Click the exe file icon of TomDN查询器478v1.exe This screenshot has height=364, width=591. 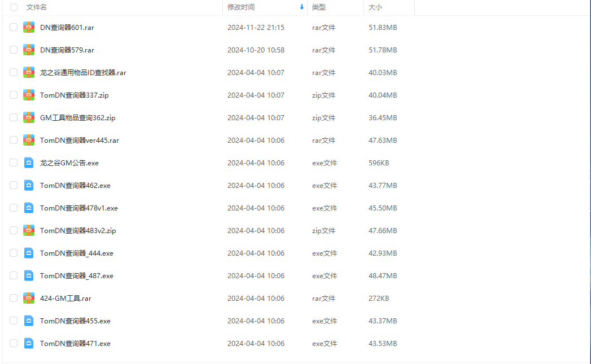point(29,208)
